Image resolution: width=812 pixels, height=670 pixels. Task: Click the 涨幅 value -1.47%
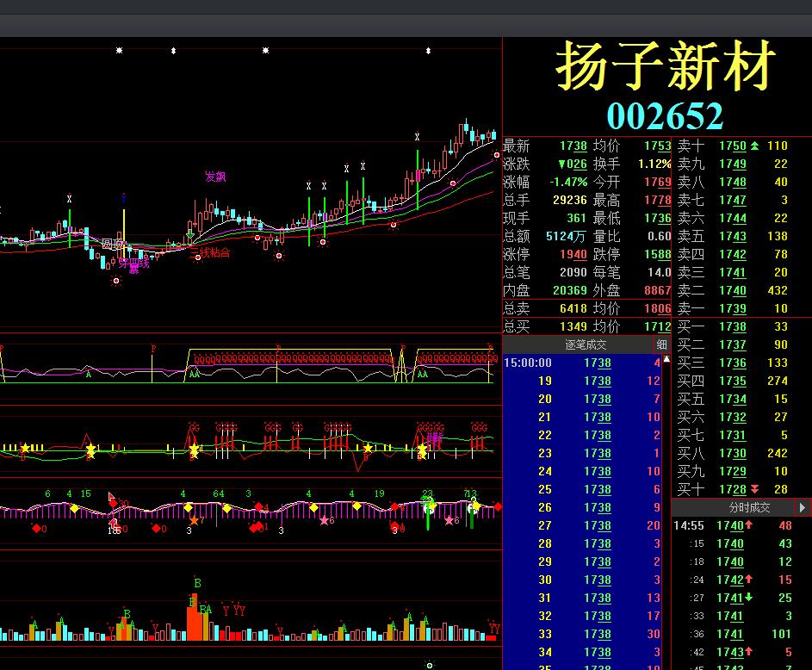pyautogui.click(x=568, y=183)
